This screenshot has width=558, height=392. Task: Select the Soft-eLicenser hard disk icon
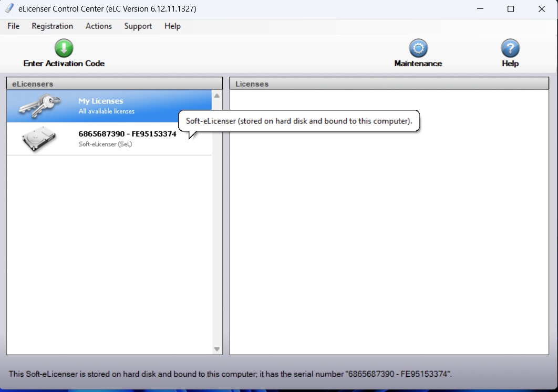pyautogui.click(x=39, y=139)
